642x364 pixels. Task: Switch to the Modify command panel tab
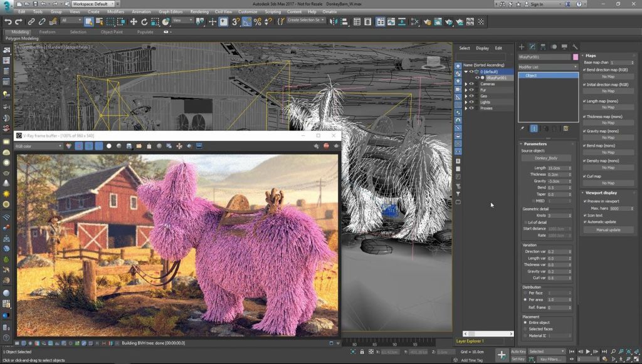[x=532, y=47]
